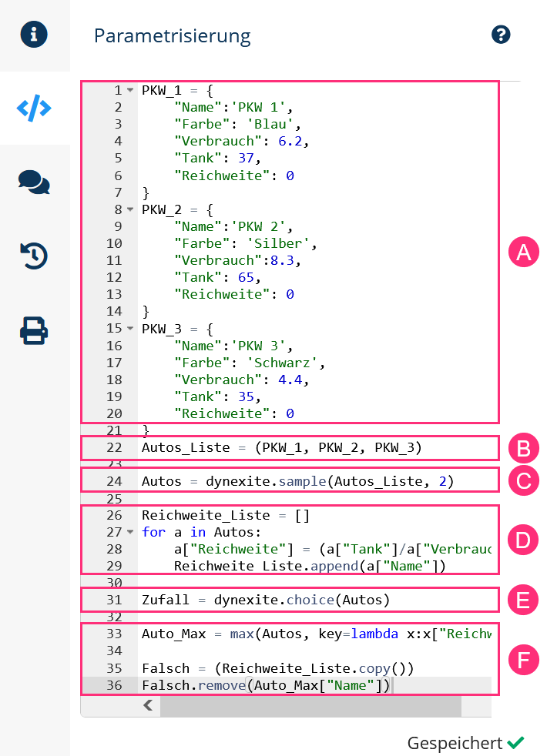Click the 'Blau' value on line 3

tap(270, 125)
